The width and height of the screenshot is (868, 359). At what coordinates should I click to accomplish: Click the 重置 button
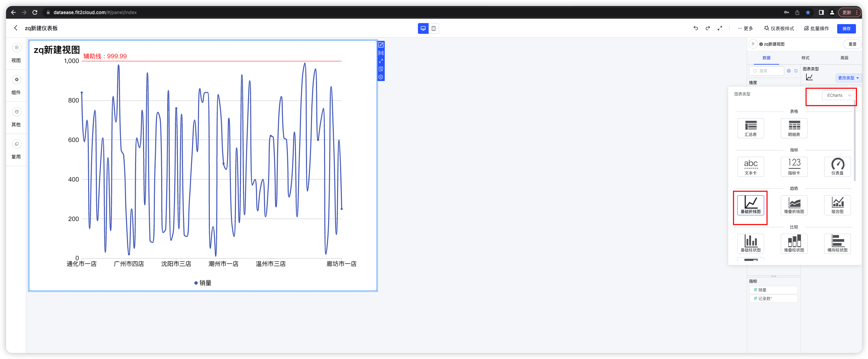coord(853,44)
